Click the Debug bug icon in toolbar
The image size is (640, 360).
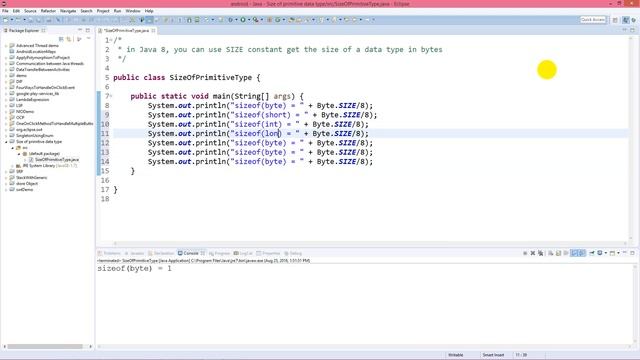[x=231, y=20]
